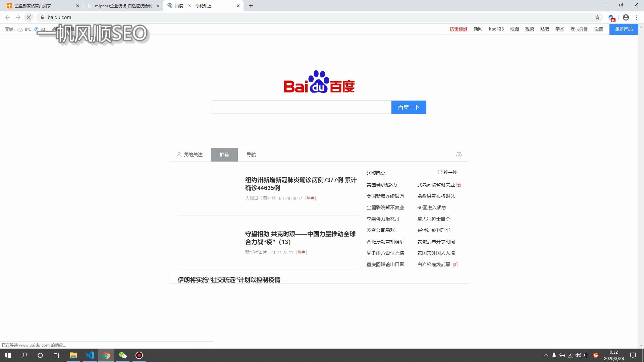Open the Chrome profile avatar
Screen dimensions: 644x362
[x=626, y=17]
